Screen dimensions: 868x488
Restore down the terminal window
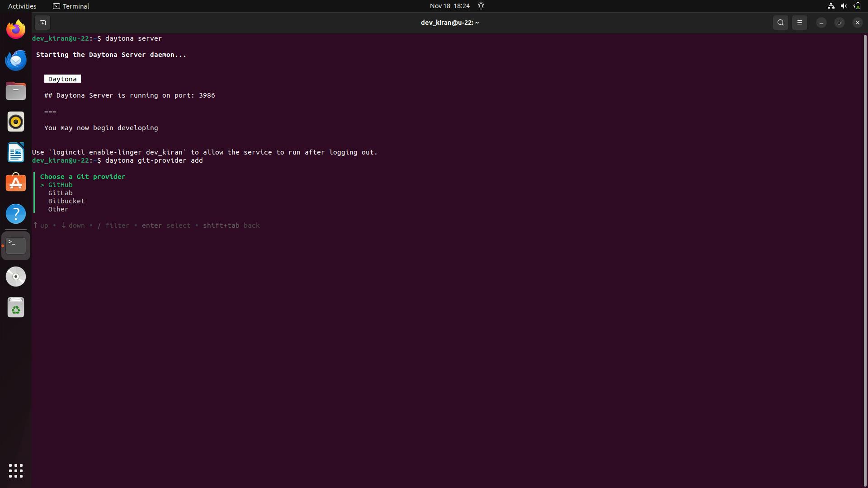click(x=839, y=23)
